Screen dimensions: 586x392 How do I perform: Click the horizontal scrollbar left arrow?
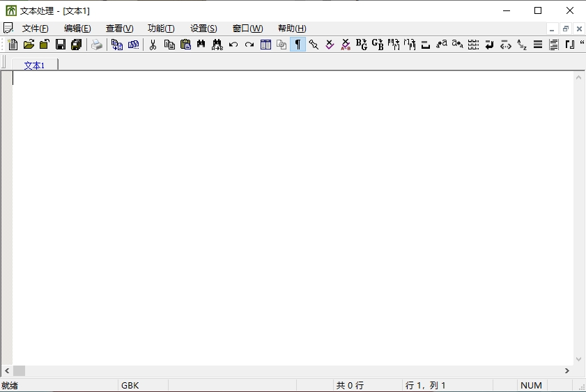[7, 370]
